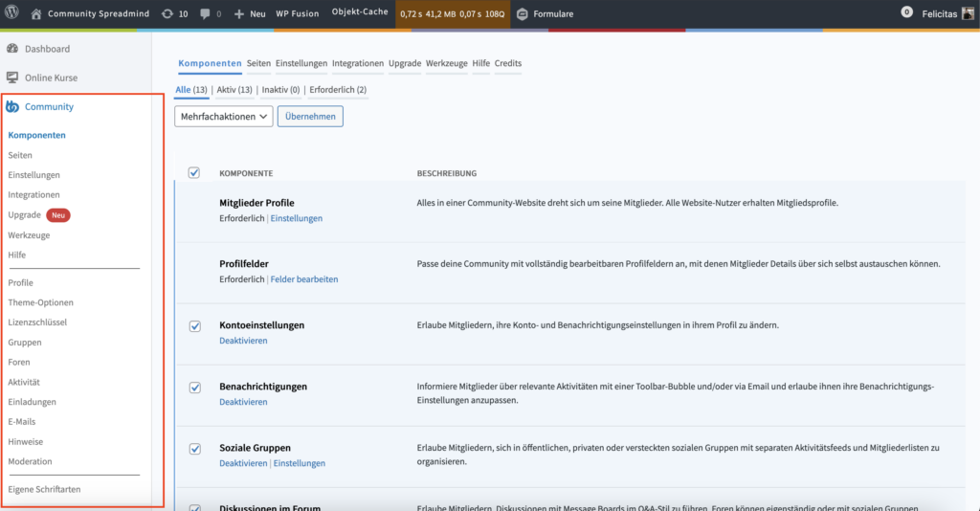
Task: Click the plus Neu icon
Action: (x=239, y=14)
